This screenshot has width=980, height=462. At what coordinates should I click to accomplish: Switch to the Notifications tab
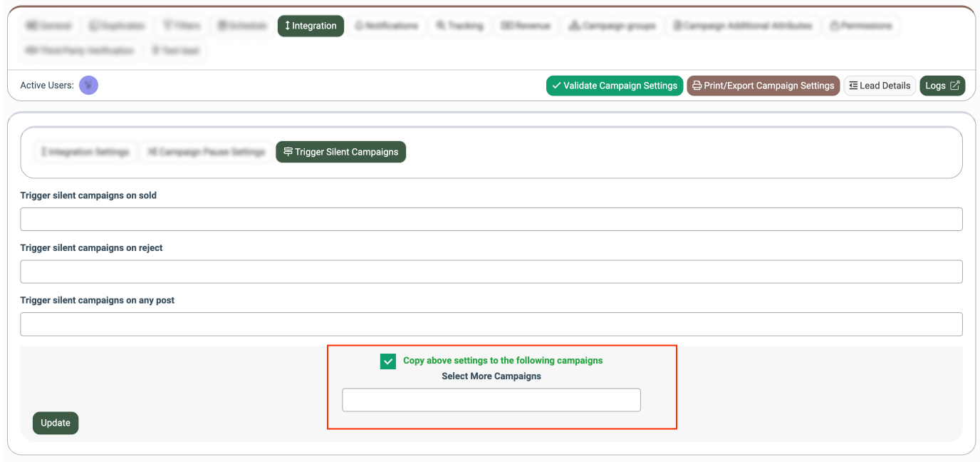tap(386, 26)
